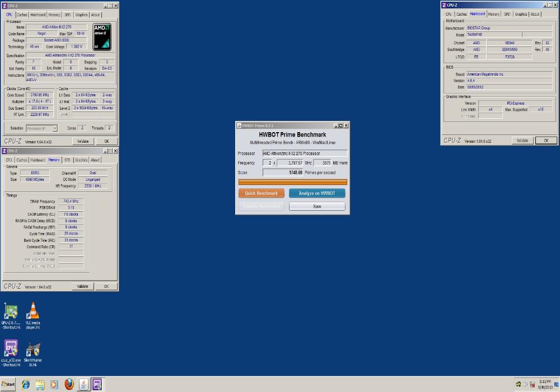
Task: Open Firefox from the taskbar
Action: point(69,385)
